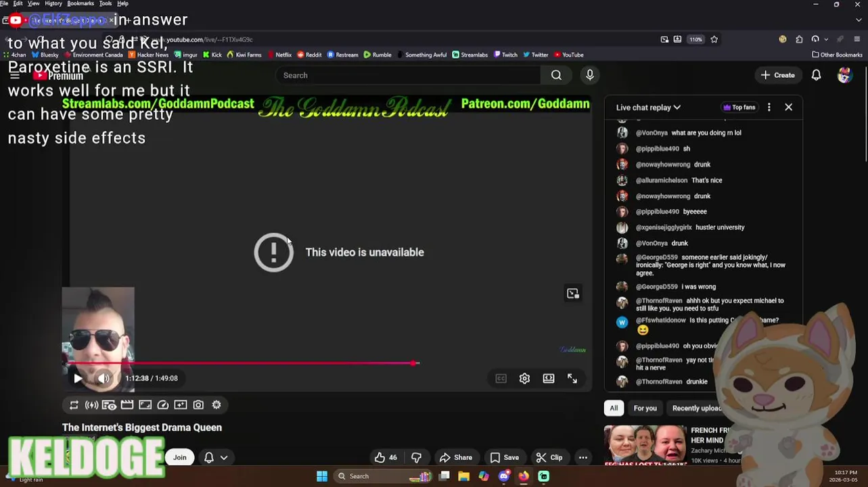Screen dimensions: 868x487
Task: Search with voice microphone button
Action: [590, 75]
